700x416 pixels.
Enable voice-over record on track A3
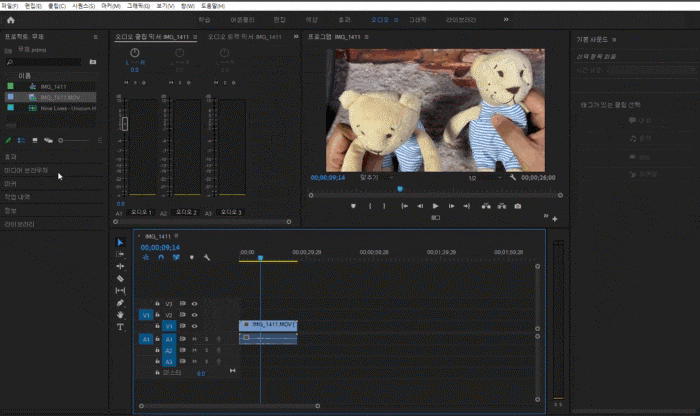coord(219,362)
